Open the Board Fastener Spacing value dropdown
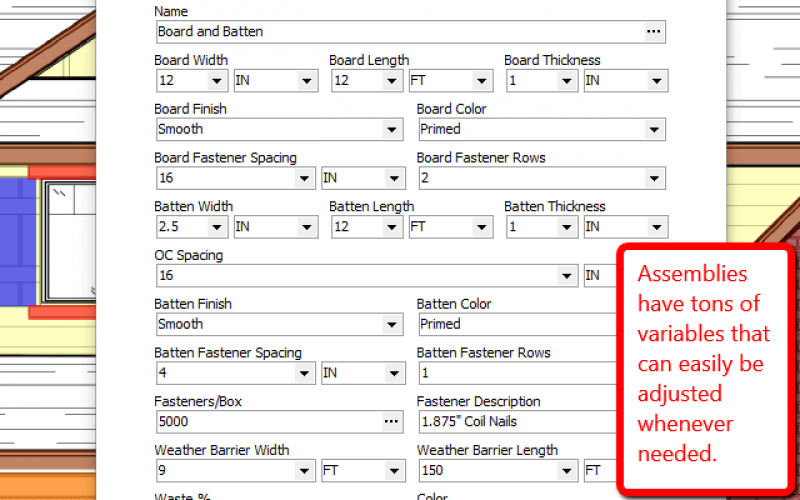800x500 pixels. 304,178
